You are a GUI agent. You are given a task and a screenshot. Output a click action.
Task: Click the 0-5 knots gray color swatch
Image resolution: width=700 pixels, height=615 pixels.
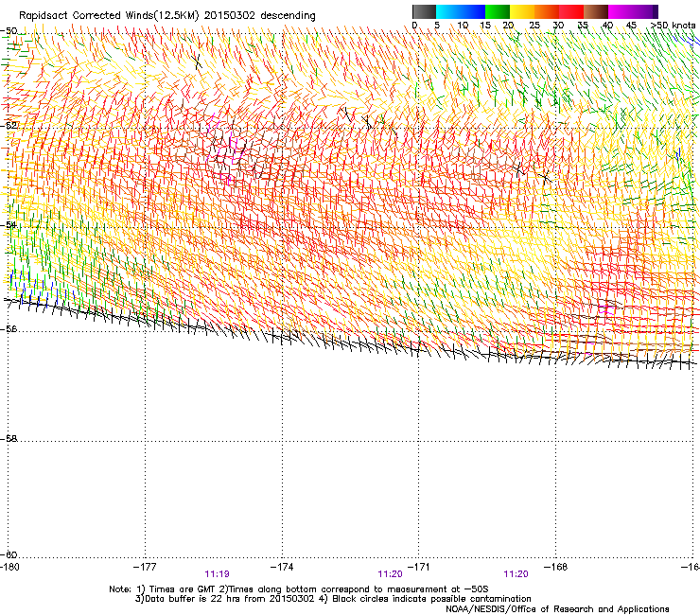click(424, 11)
